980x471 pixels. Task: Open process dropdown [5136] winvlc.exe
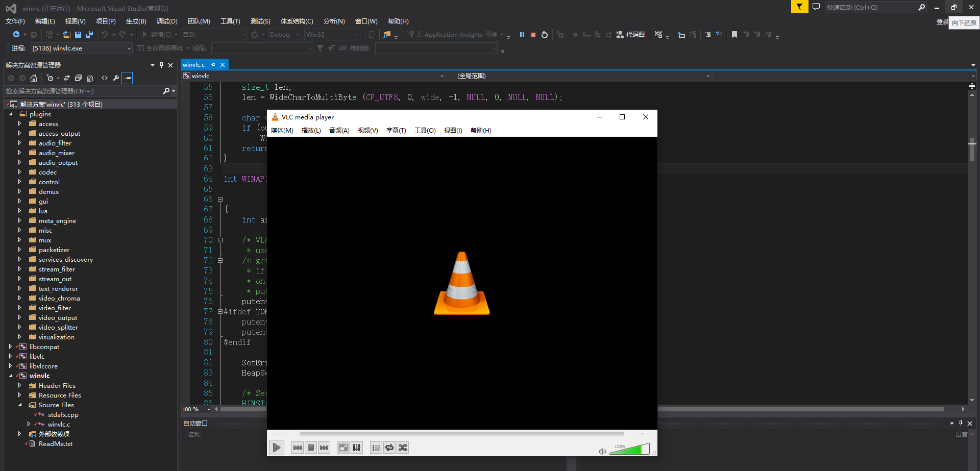click(x=82, y=48)
